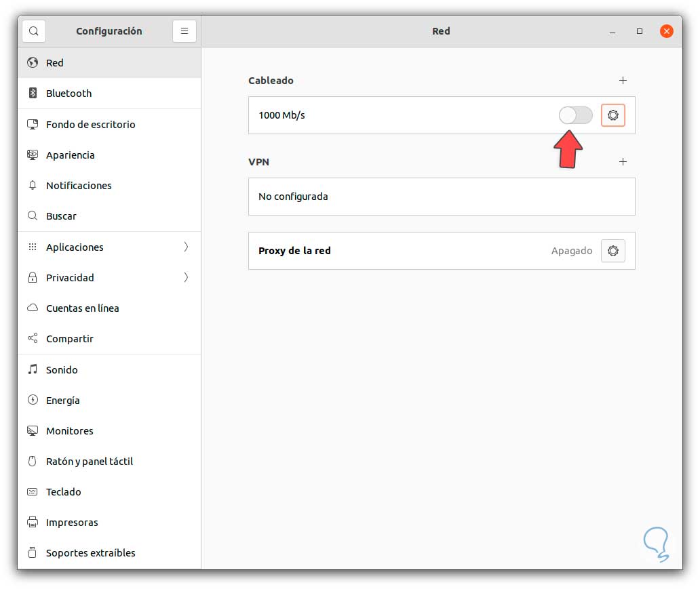Select Fondo de escritorio in sidebar
This screenshot has height=589, width=700.
[90, 125]
